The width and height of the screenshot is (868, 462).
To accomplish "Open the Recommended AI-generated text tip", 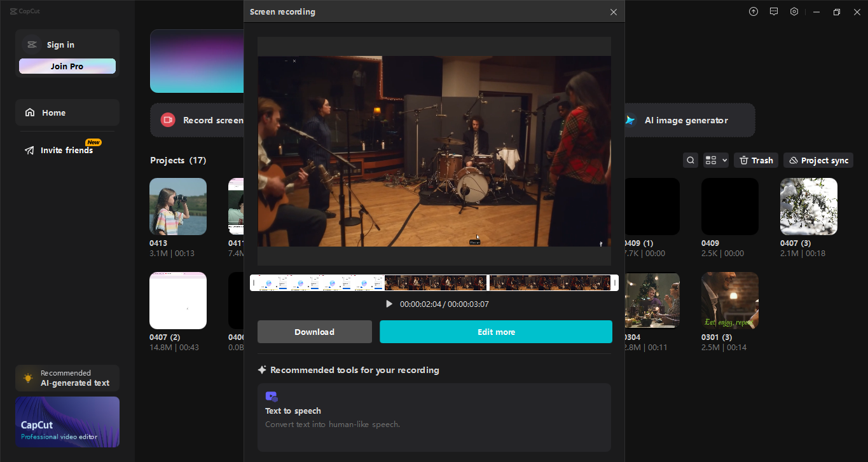I will [67, 378].
